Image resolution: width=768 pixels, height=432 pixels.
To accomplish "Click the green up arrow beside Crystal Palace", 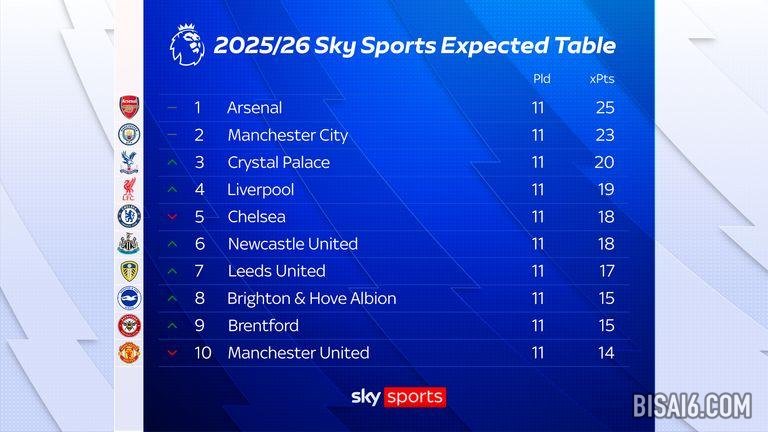I will point(172,162).
